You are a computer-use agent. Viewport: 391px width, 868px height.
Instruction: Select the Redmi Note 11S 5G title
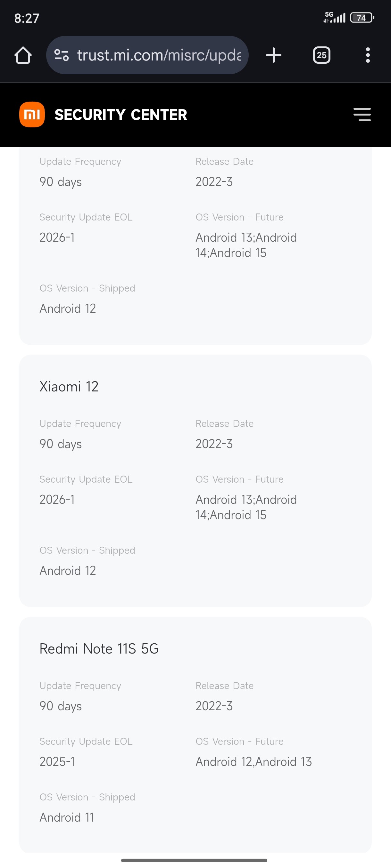point(99,649)
